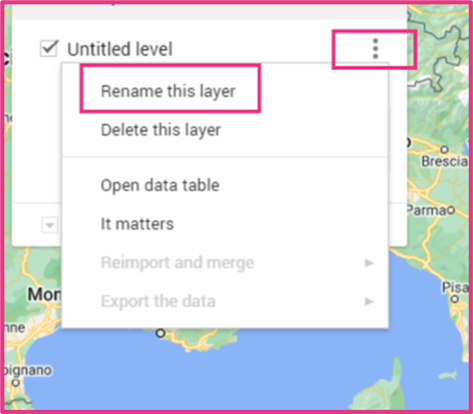Click the It matters menu entry
The height and width of the screenshot is (414, 473).
pyautogui.click(x=137, y=224)
